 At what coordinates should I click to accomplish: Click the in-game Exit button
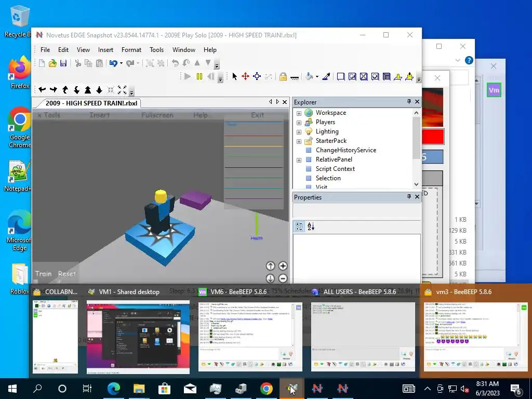tap(257, 115)
